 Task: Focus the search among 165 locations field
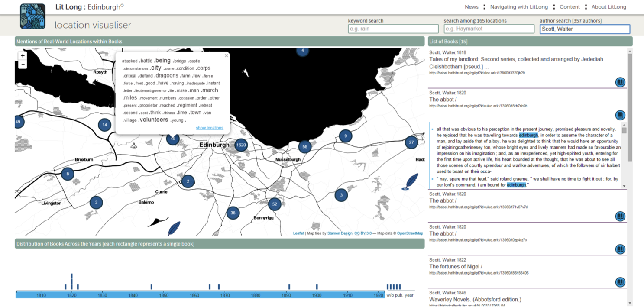coord(489,29)
